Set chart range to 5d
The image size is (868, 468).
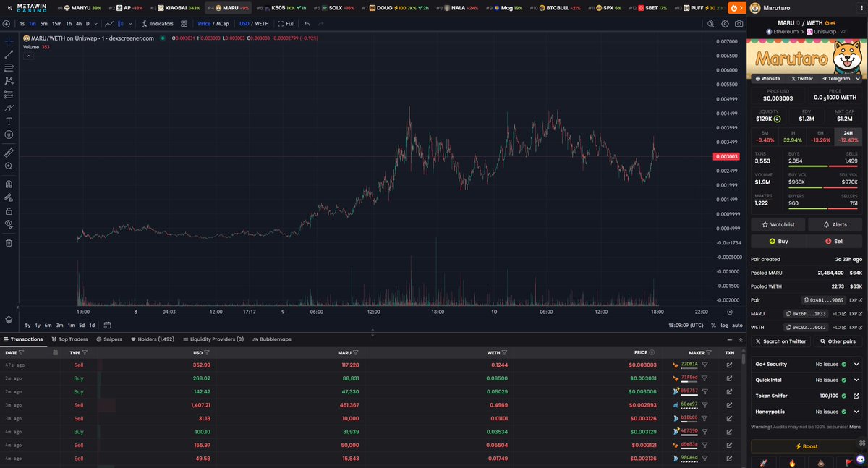[x=82, y=325]
